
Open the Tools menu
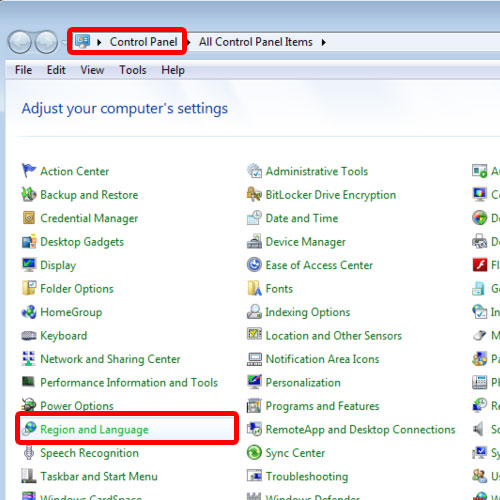(133, 70)
